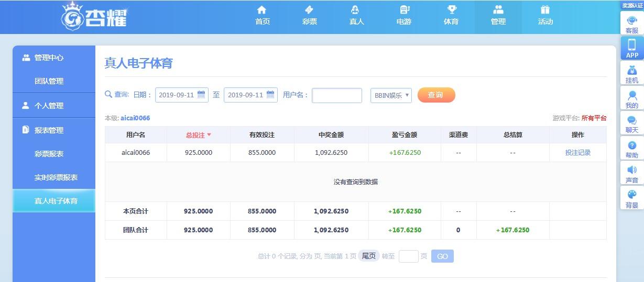644x282 pixels.
Task: Click the 没有查询到数据 message
Action: 356,182
